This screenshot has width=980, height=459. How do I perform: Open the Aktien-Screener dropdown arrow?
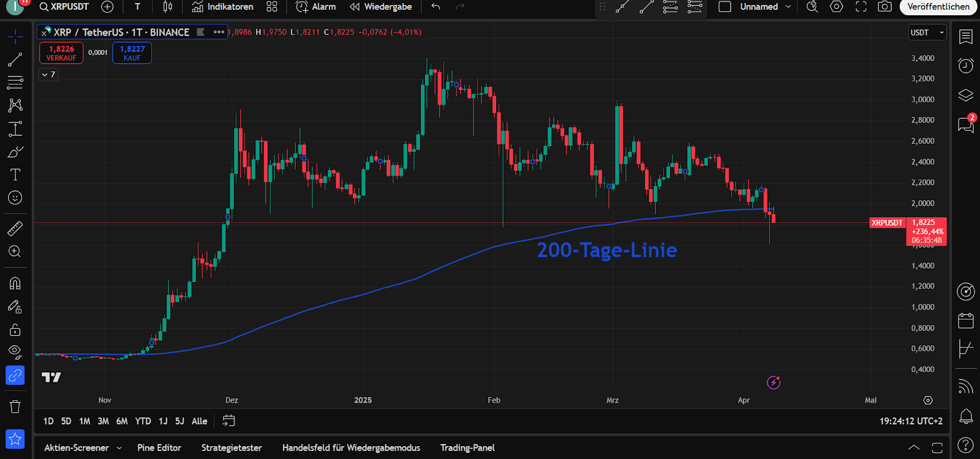click(x=119, y=448)
